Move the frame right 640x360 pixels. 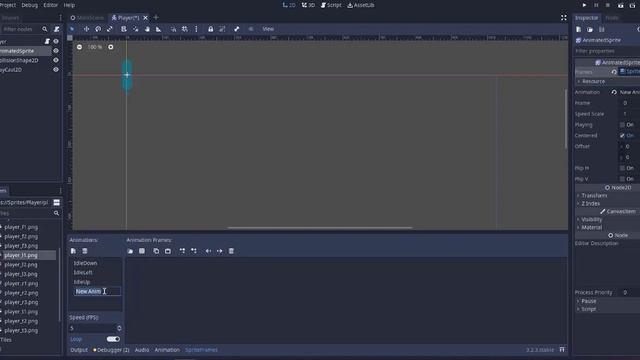tap(220, 251)
